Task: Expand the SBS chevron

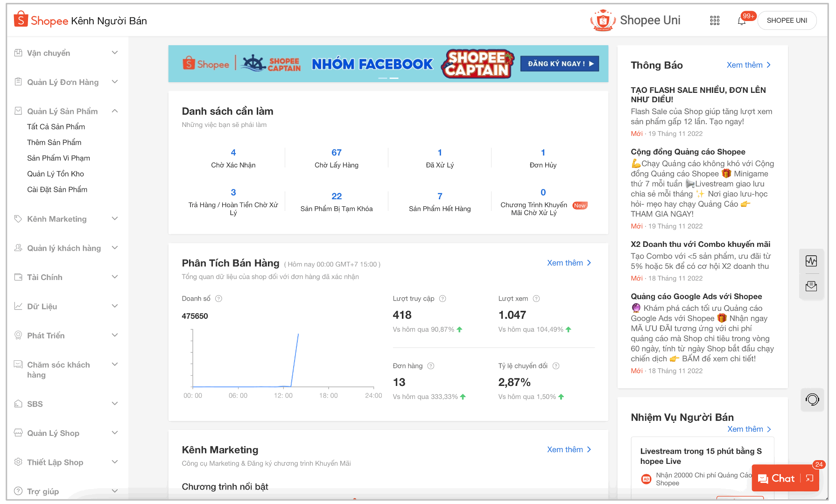Action: [x=115, y=404]
